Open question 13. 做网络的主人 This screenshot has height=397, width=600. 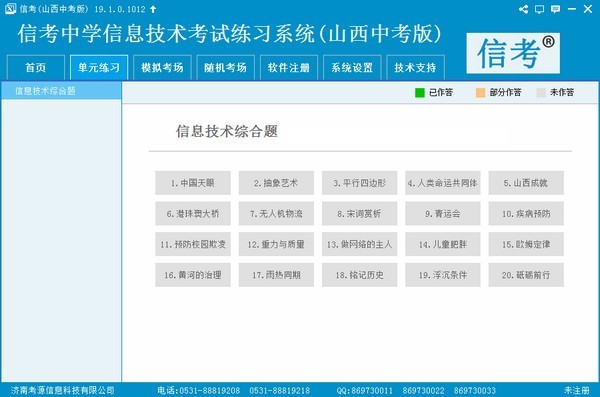(x=360, y=244)
